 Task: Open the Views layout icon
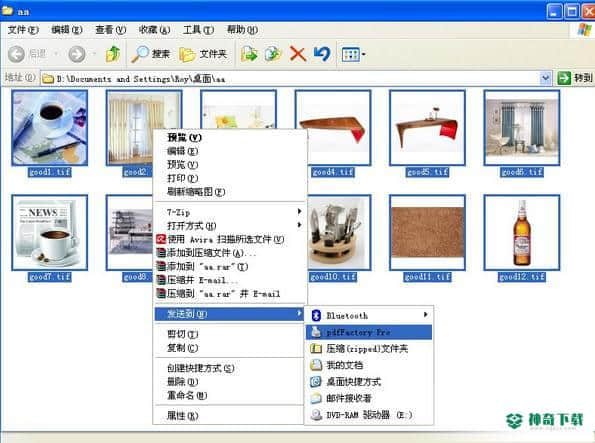(x=350, y=55)
